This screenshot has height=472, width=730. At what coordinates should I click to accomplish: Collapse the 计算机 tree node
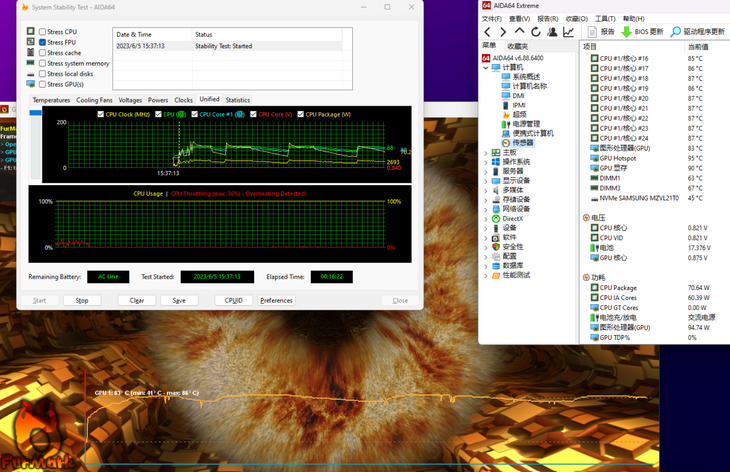click(x=486, y=67)
